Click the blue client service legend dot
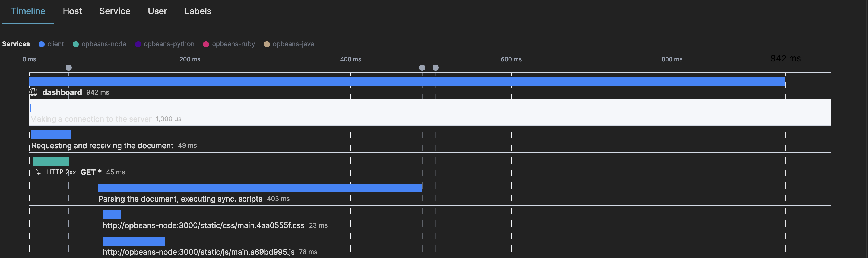This screenshot has width=868, height=258. (42, 44)
